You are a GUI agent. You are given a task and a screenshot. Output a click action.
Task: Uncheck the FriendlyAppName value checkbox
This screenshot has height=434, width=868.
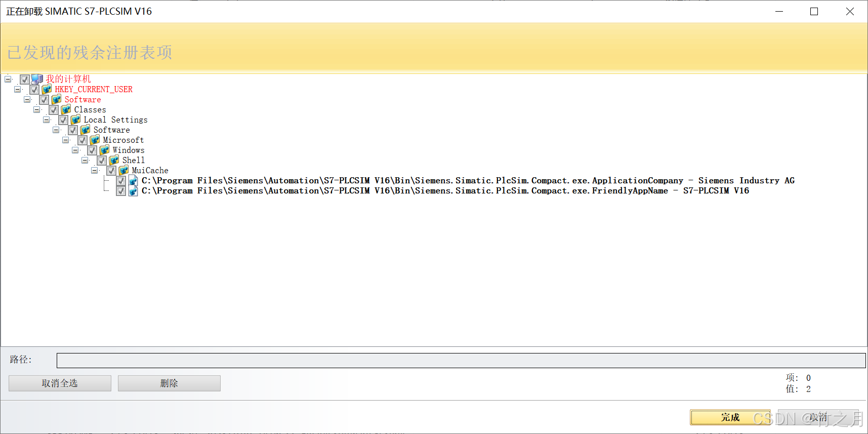(x=121, y=191)
